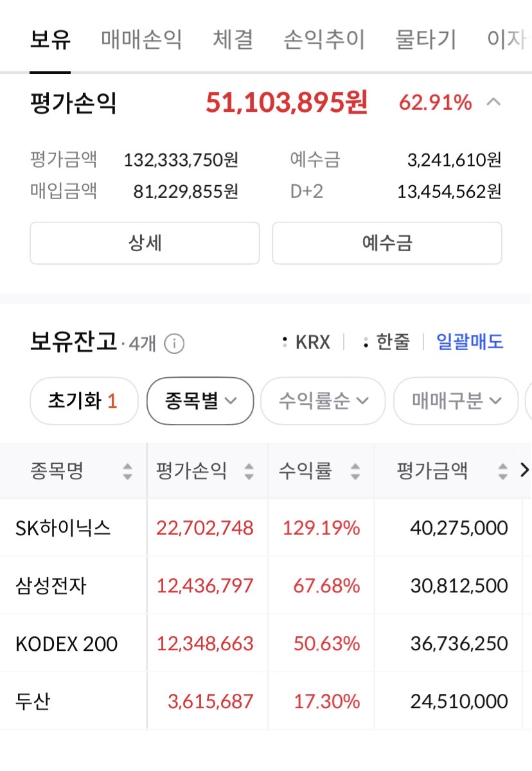Tap 매입금액 value 81,229,855원

tap(186, 191)
